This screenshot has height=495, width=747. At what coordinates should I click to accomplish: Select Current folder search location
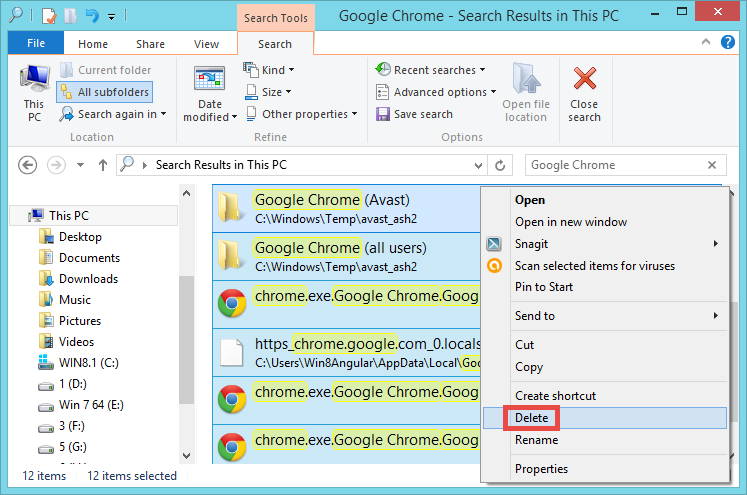[106, 70]
